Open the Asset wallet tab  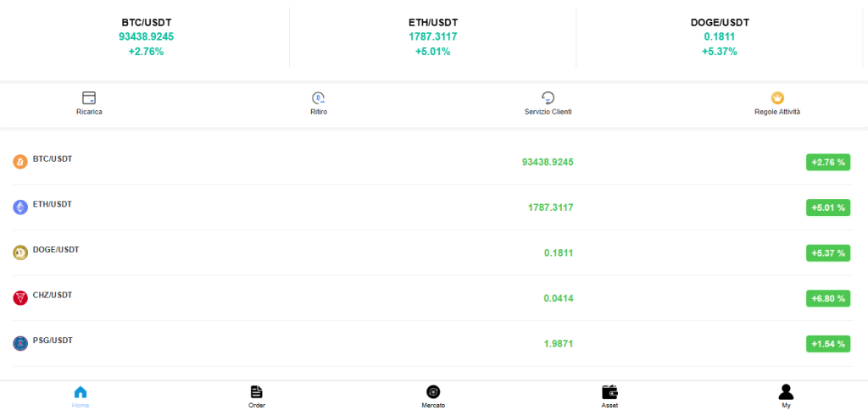click(x=609, y=396)
